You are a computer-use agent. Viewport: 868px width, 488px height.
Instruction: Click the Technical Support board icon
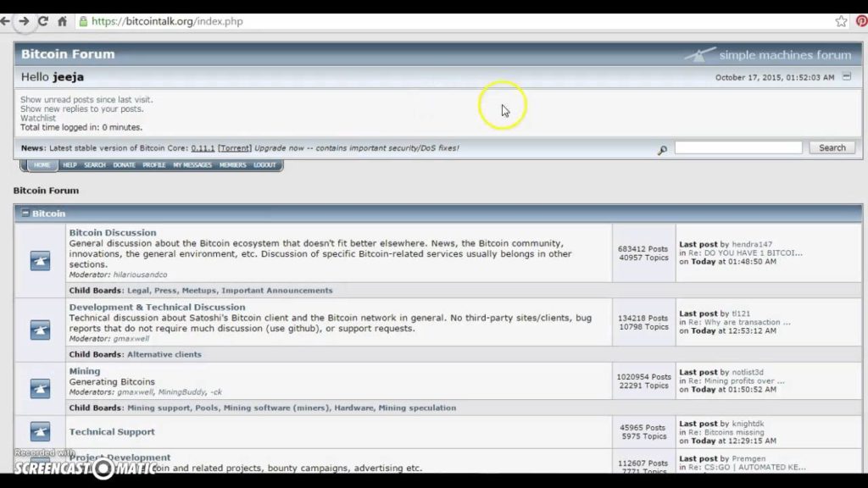[x=40, y=431]
